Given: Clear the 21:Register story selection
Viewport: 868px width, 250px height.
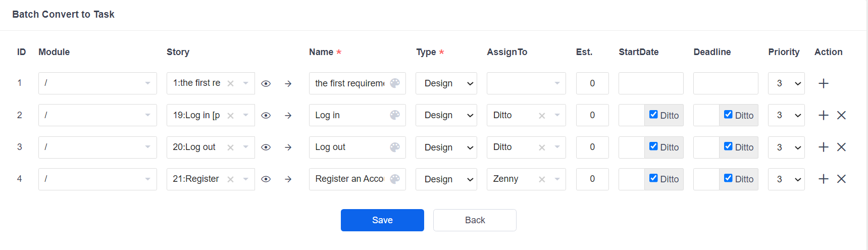Looking at the screenshot, I should coord(230,179).
